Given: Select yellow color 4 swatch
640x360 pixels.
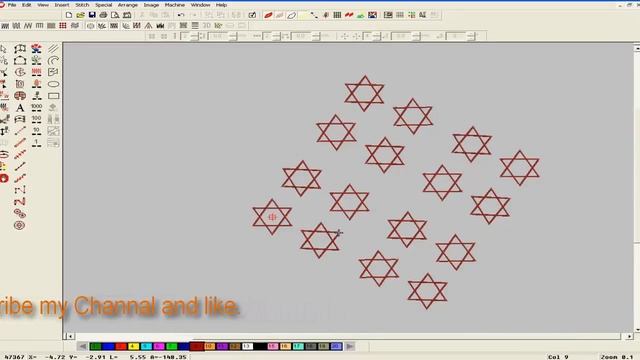Looking at the screenshot, I should (x=133, y=346).
